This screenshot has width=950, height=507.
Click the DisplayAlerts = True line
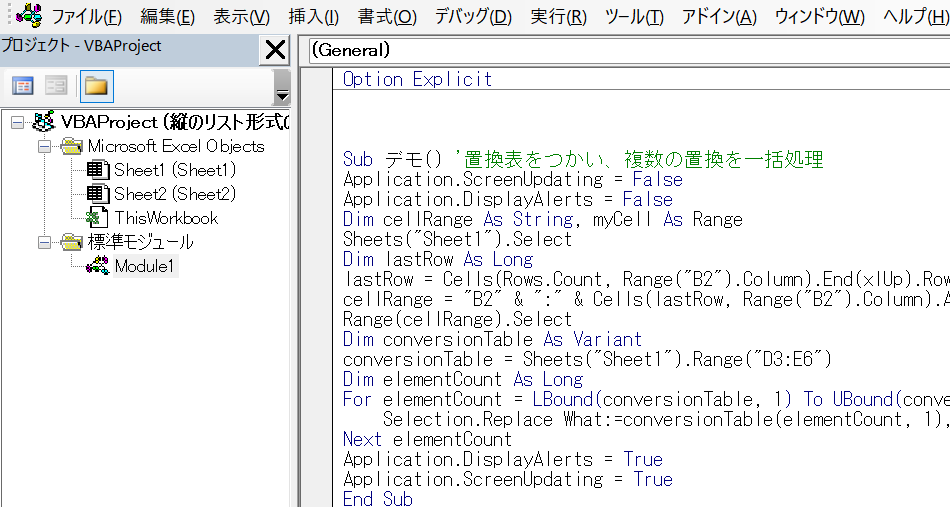pyautogui.click(x=503, y=459)
